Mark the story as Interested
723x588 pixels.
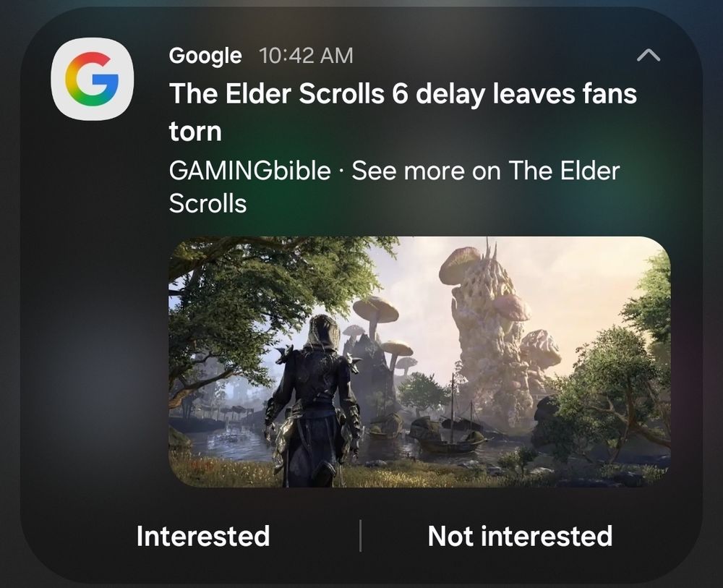[203, 536]
